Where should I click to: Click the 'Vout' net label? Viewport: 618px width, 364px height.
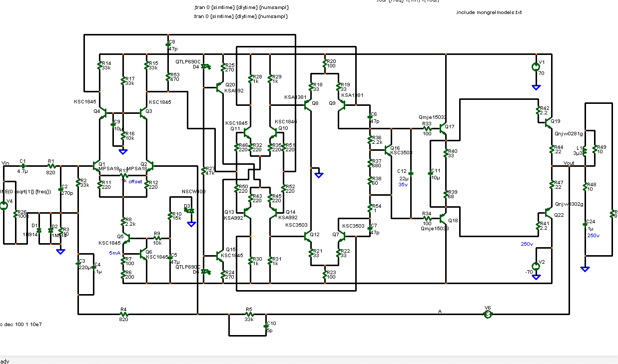click(569, 163)
